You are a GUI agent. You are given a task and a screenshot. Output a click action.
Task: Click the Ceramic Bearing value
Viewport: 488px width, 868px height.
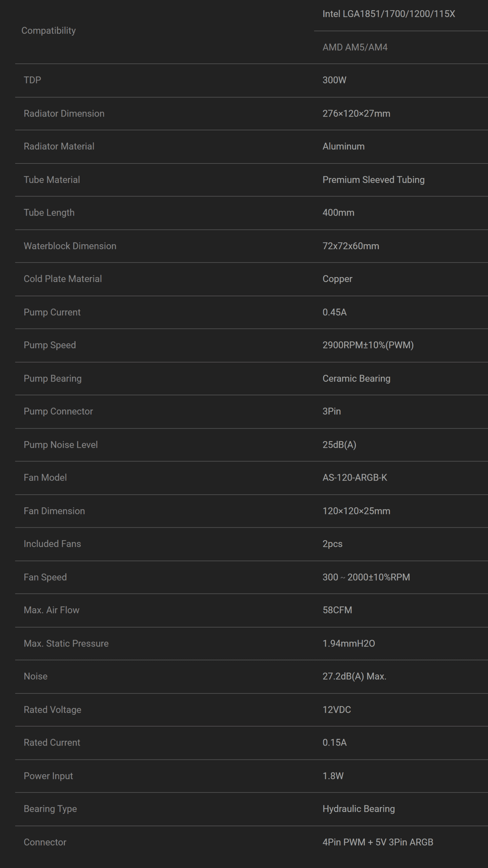(x=356, y=378)
